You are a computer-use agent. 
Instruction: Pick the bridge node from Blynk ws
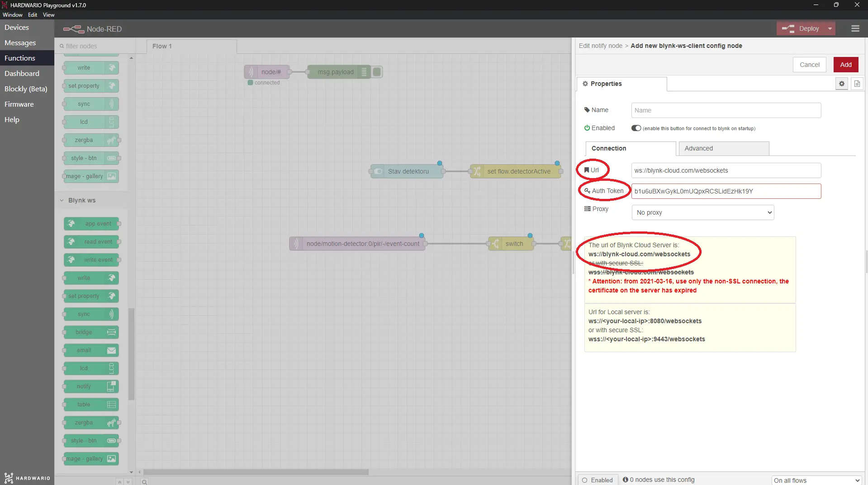91,332
